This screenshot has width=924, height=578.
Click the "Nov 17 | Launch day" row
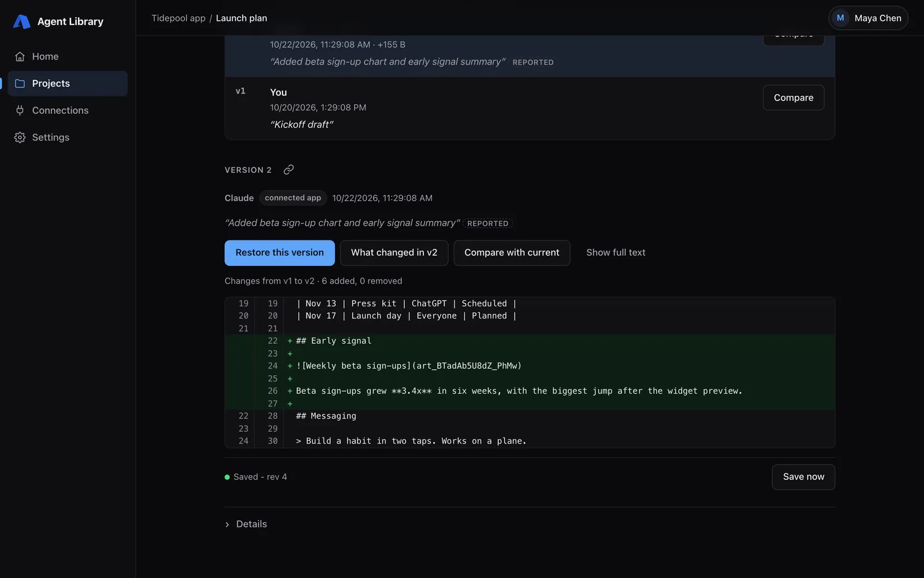pos(530,316)
